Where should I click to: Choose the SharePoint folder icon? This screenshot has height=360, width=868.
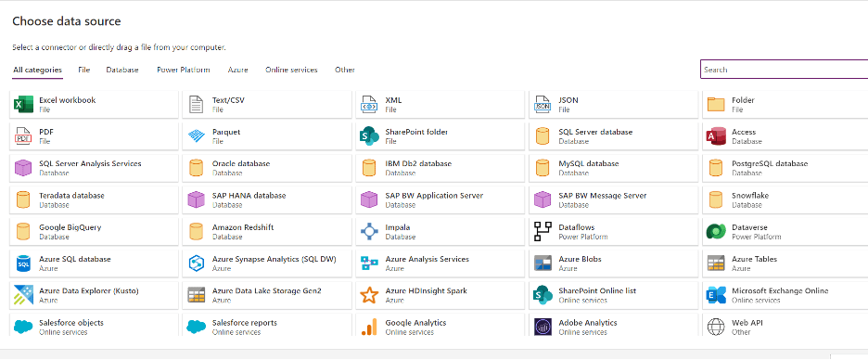pos(369,136)
